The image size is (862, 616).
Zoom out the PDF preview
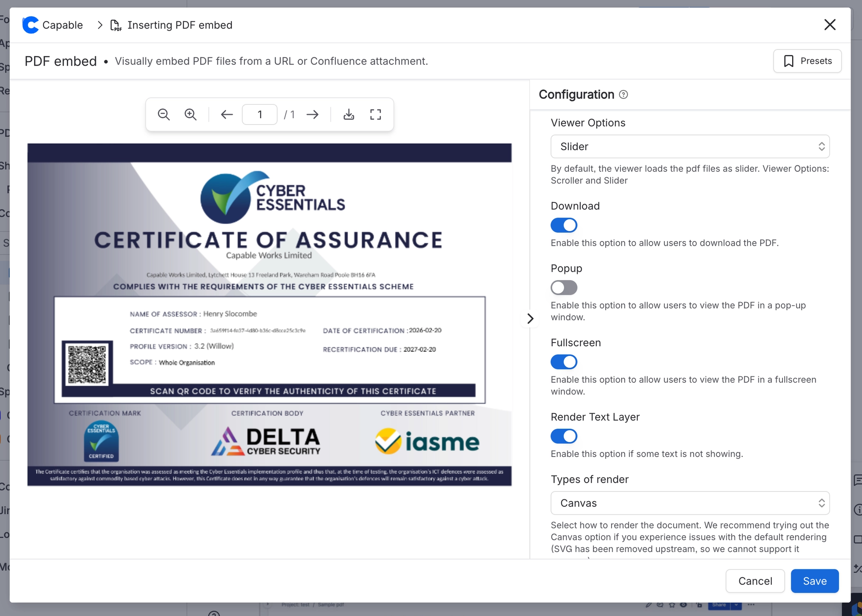coord(164,114)
